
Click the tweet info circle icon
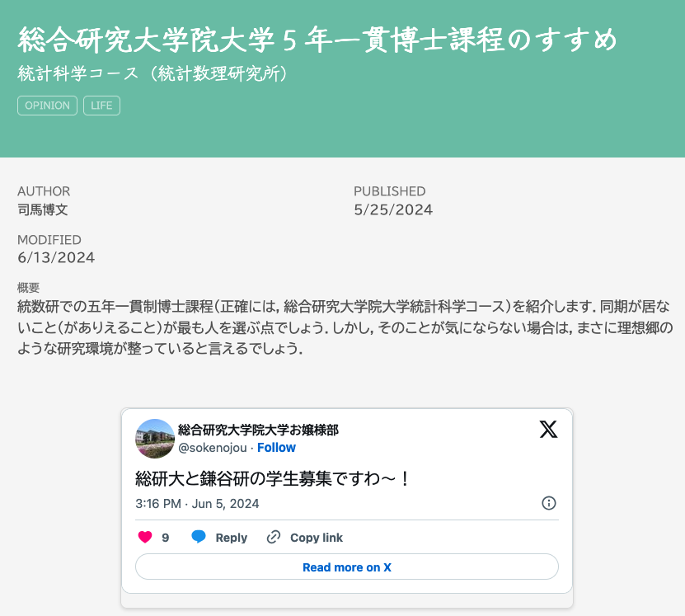[x=549, y=503]
